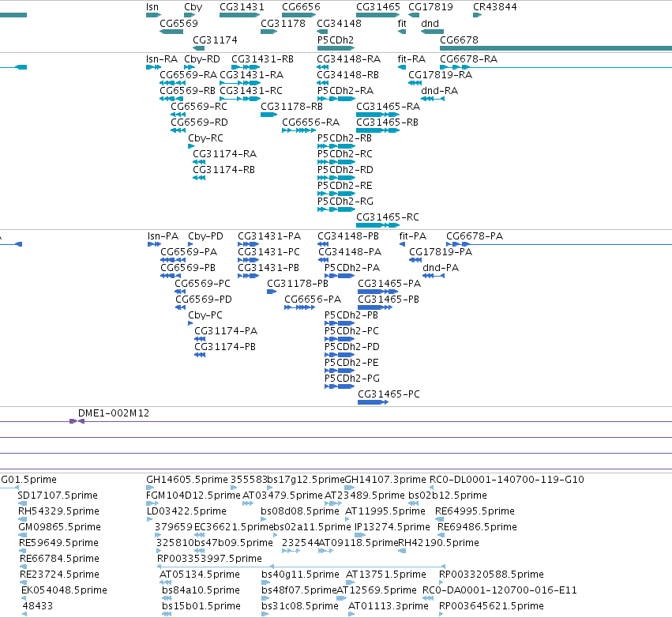Click the CG6656 gene label

pos(301,7)
